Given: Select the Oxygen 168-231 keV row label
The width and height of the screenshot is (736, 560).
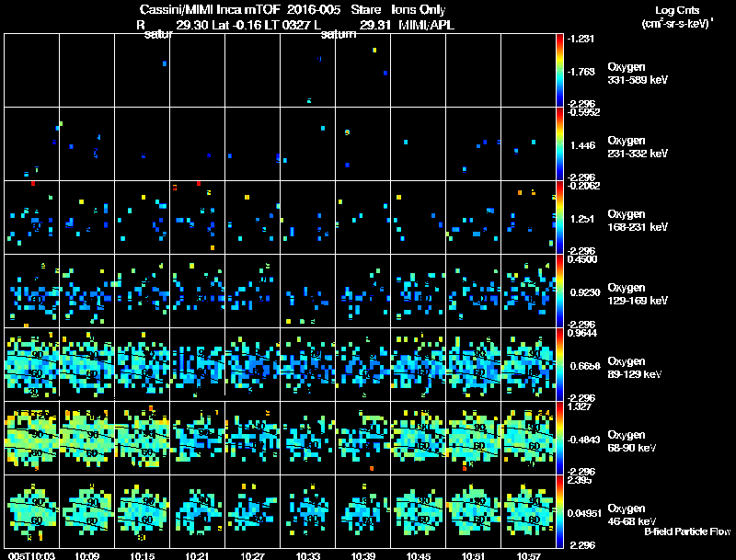Looking at the screenshot, I should (x=638, y=221).
